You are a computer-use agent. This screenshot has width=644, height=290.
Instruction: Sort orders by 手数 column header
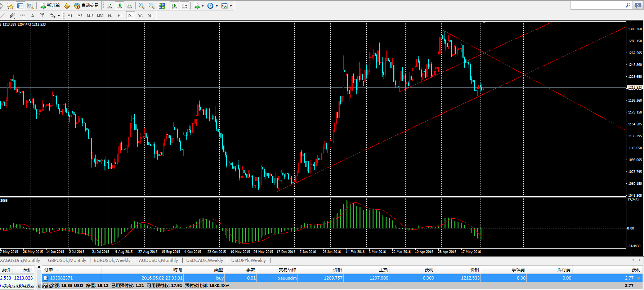241,269
